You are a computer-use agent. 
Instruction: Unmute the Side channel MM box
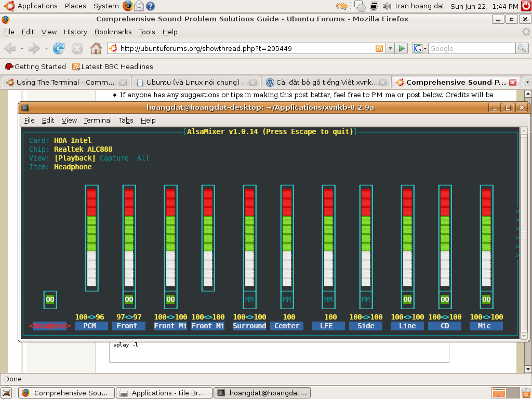[366, 300]
